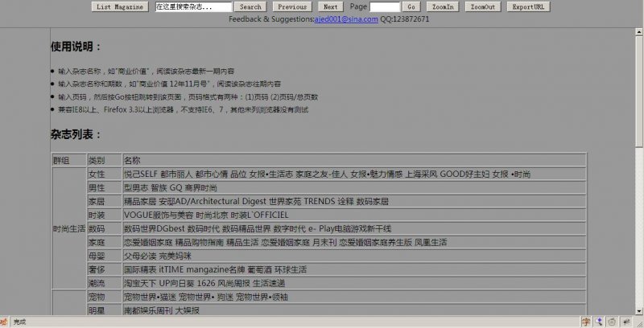Click 精品购物指南 magazine name

tap(199, 242)
